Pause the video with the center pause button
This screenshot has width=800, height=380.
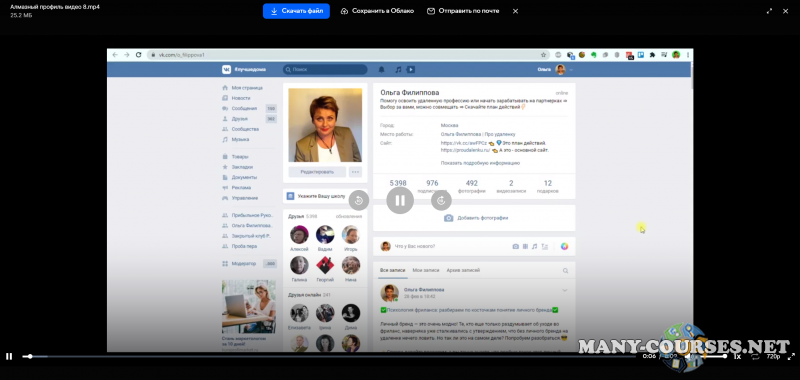click(x=400, y=200)
